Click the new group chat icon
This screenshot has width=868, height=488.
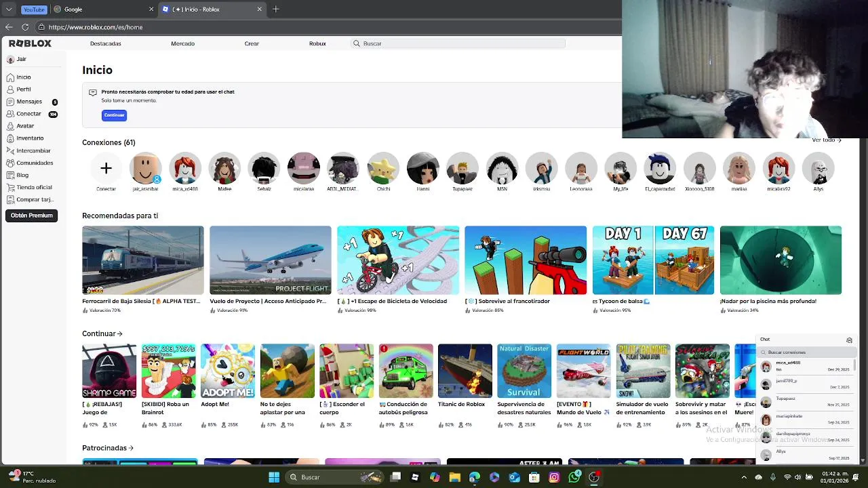point(849,340)
